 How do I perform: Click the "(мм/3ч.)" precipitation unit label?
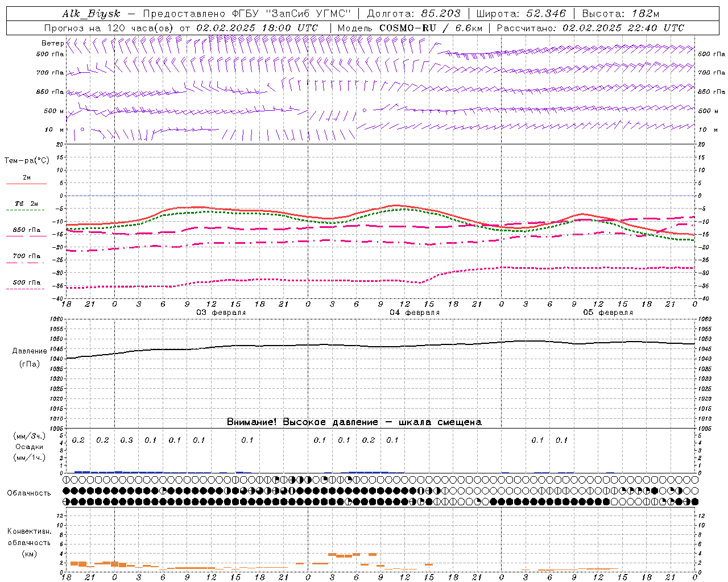[x=29, y=436]
